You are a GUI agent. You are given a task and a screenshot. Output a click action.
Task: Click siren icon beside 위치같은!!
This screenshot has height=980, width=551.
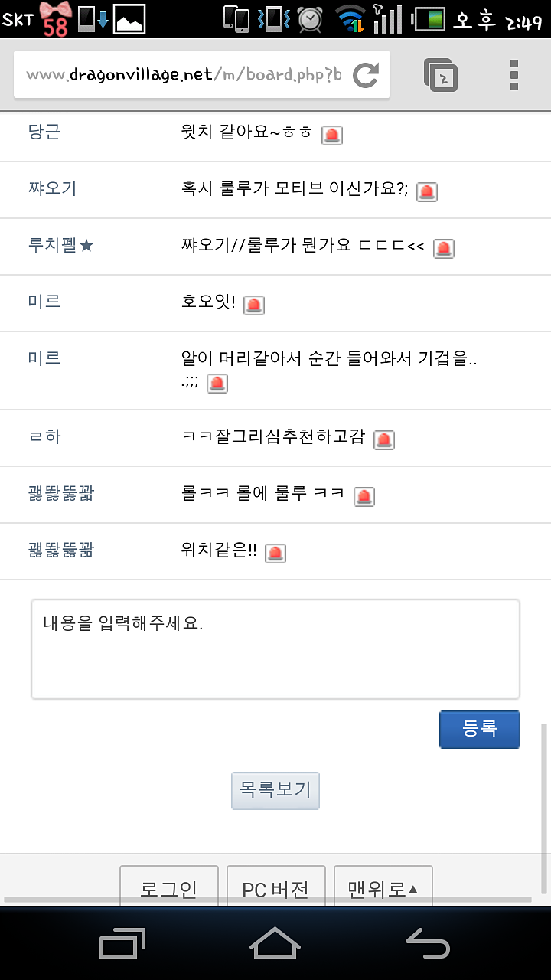275,553
